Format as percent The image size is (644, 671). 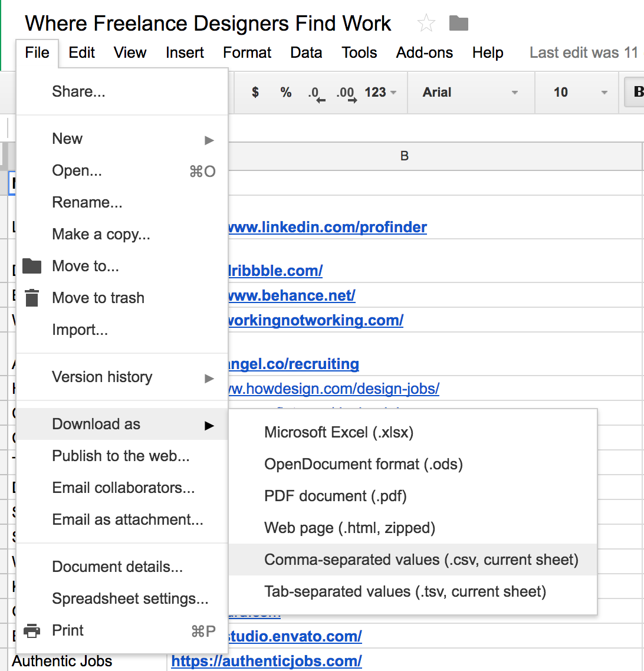(x=286, y=92)
